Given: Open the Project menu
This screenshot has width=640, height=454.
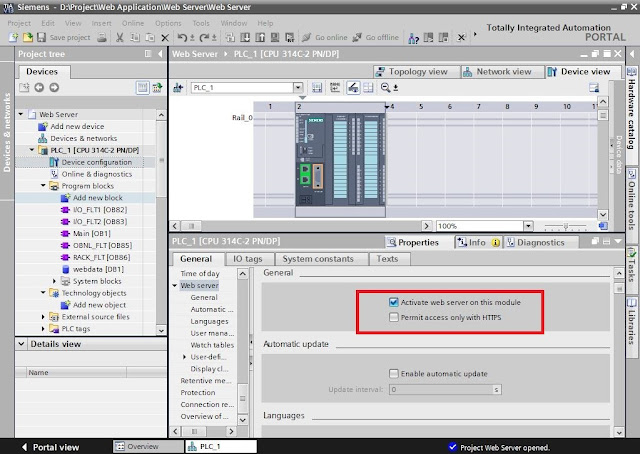Looking at the screenshot, I should coord(19,23).
